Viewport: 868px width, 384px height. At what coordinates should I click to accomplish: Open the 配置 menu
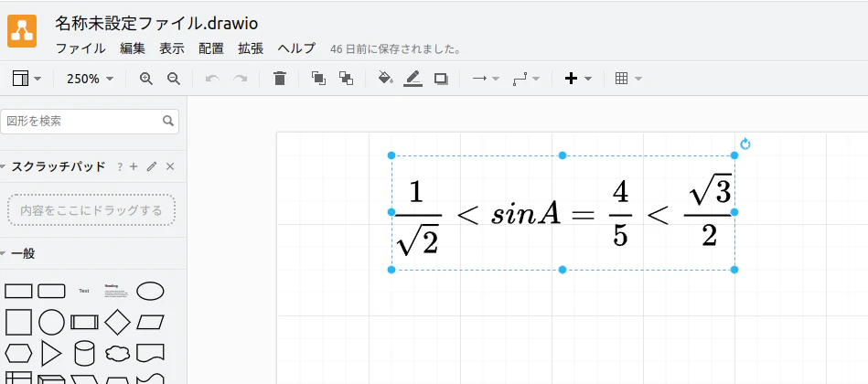pos(211,48)
